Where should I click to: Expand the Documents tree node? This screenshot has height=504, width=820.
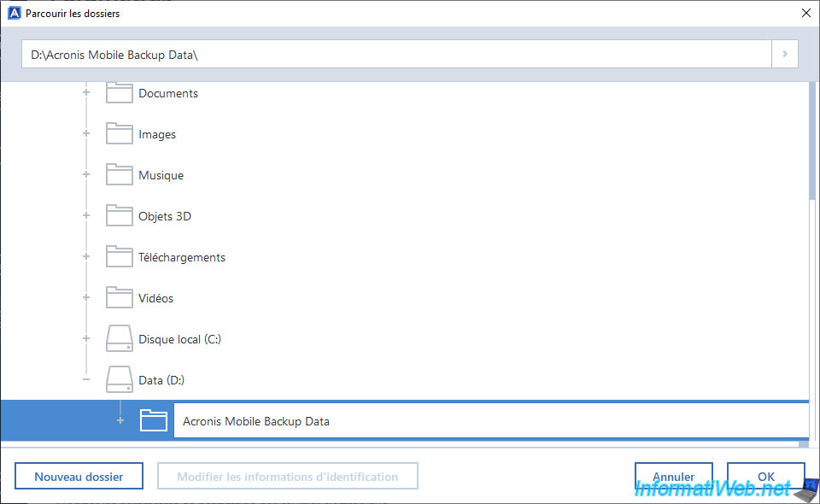click(86, 92)
